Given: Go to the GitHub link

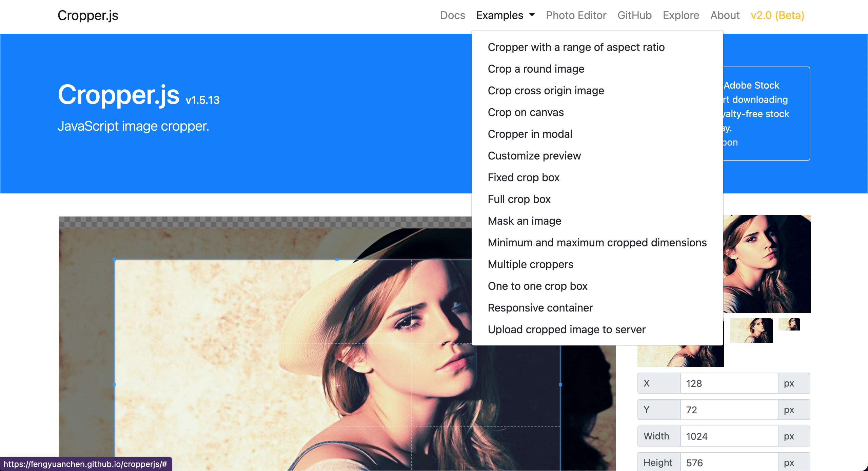Looking at the screenshot, I should (634, 15).
